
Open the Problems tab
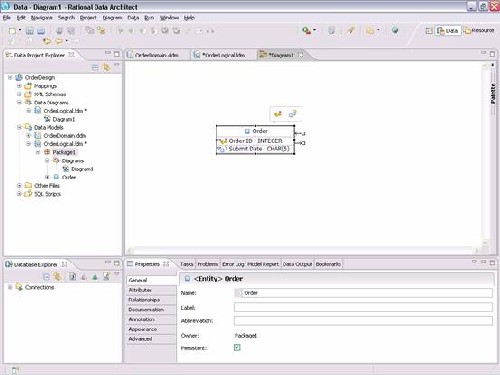click(207, 264)
